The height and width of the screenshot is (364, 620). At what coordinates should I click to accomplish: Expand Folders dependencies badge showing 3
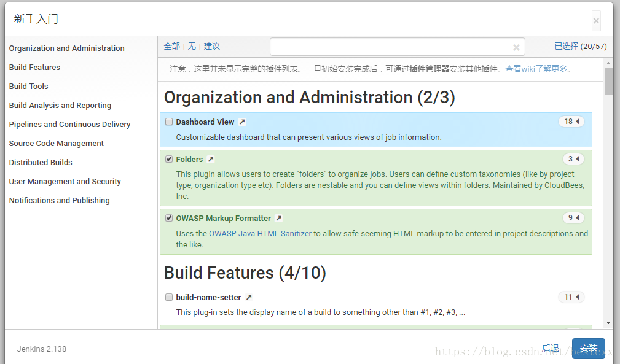tap(573, 159)
